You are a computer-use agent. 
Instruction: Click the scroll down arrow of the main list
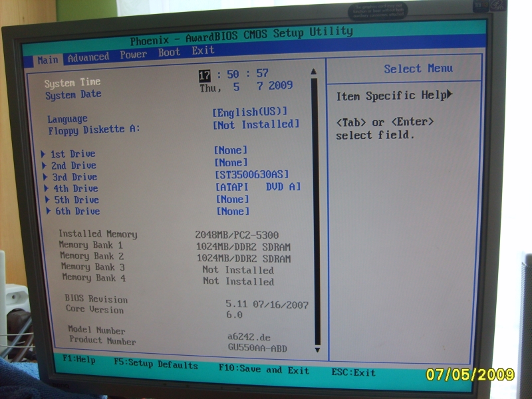[x=317, y=350]
